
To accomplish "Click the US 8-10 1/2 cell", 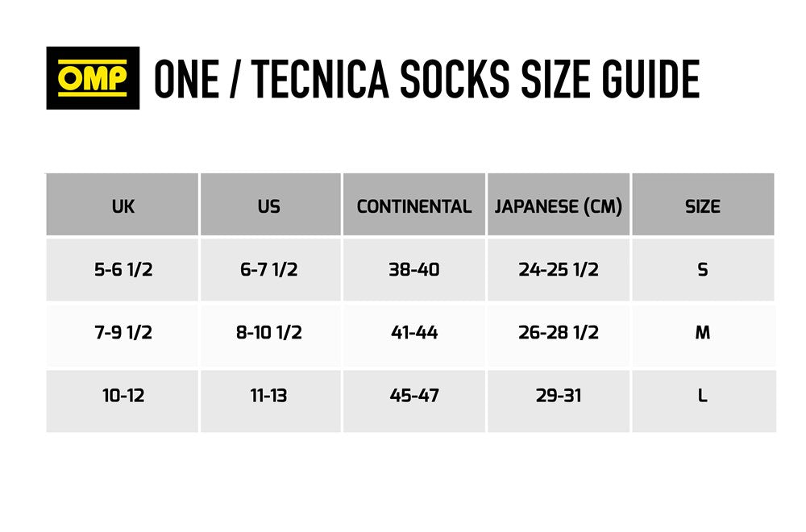I will 269,332.
